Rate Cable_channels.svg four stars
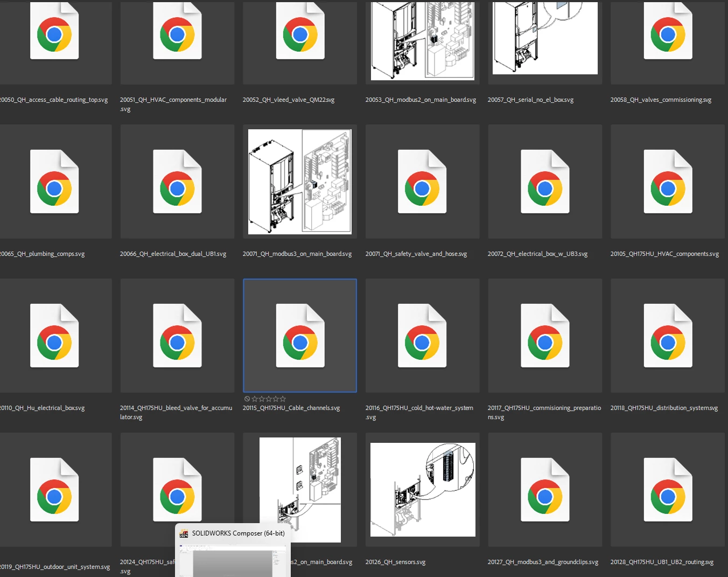This screenshot has width=728, height=577. [276, 399]
